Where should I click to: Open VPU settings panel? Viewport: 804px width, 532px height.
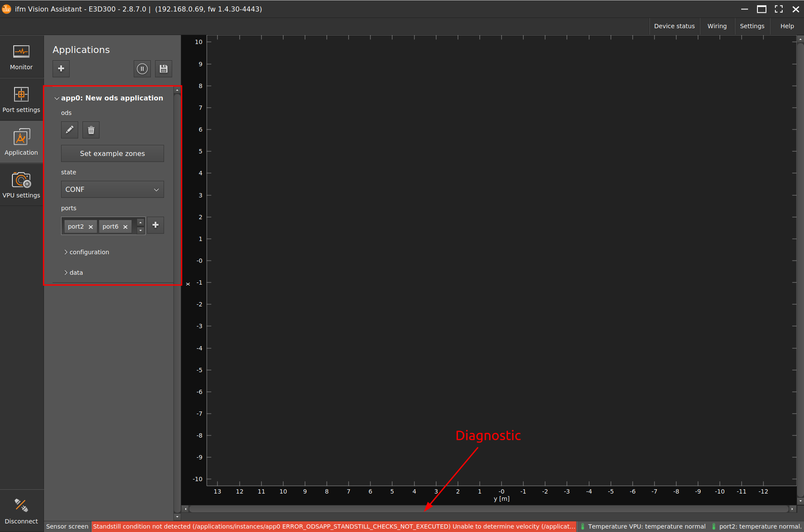click(x=21, y=185)
